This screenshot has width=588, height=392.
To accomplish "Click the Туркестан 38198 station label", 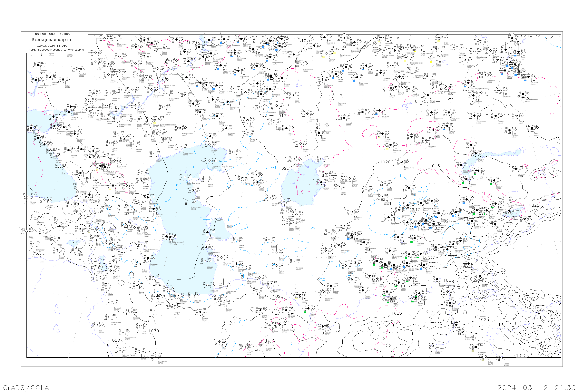I will pyautogui.click(x=406, y=216).
